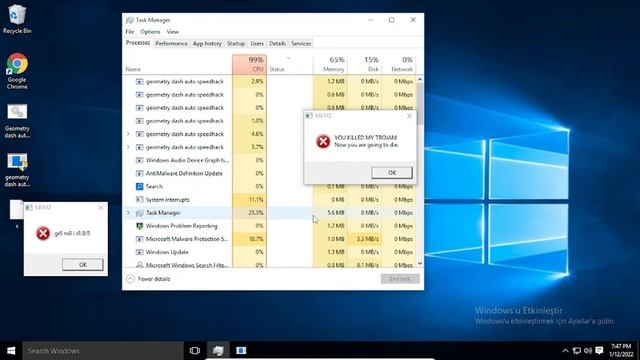The image size is (640, 360).
Task: Click the End task button
Action: (x=400, y=279)
